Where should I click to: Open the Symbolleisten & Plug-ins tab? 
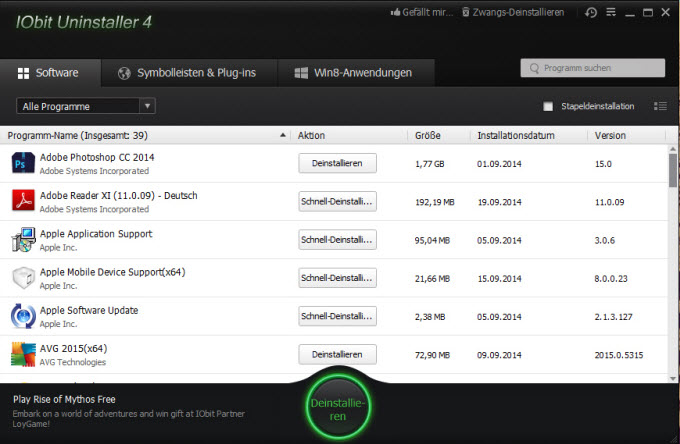(x=190, y=73)
